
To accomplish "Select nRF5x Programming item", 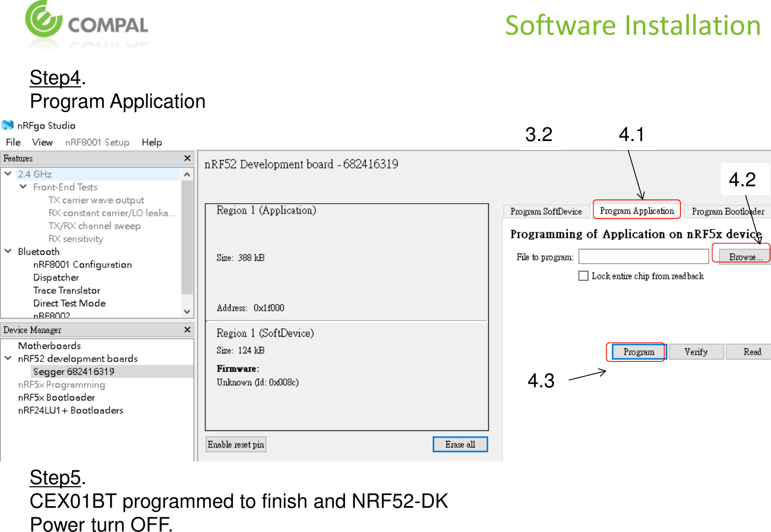I will [x=62, y=385].
